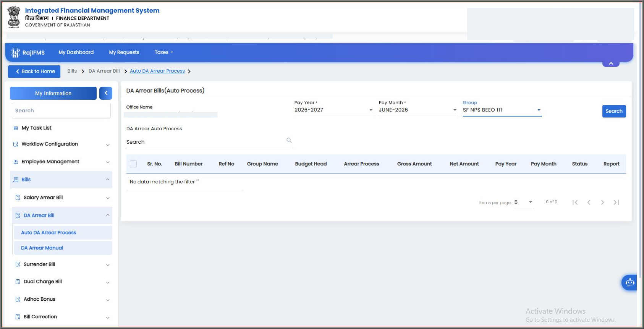The image size is (644, 329).
Task: Click the Dual Charge Bill icon
Action: (x=18, y=282)
